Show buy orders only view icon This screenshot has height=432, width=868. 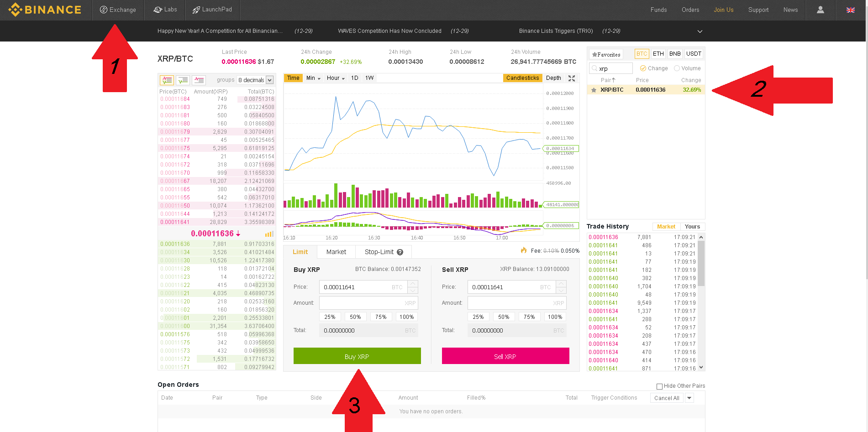[183, 80]
